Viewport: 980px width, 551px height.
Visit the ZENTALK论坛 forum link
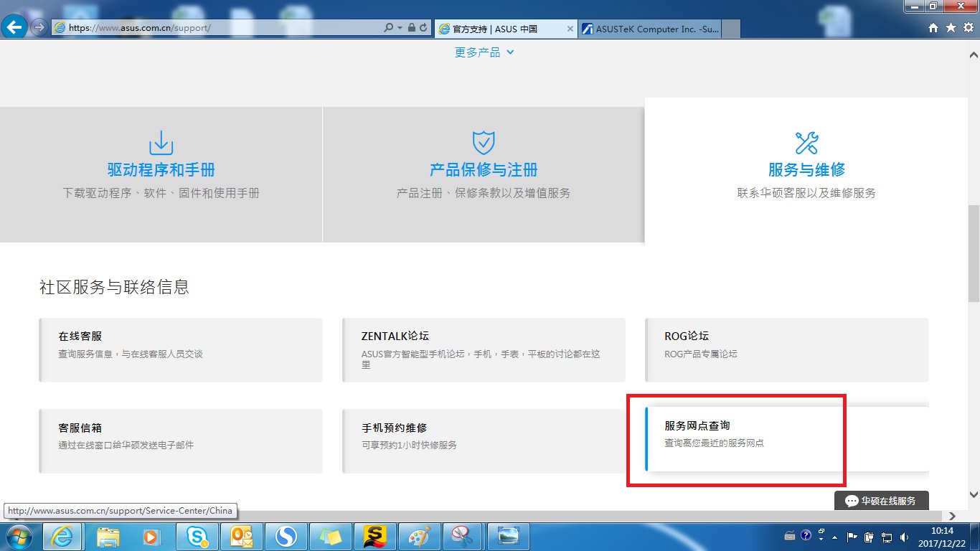click(397, 335)
